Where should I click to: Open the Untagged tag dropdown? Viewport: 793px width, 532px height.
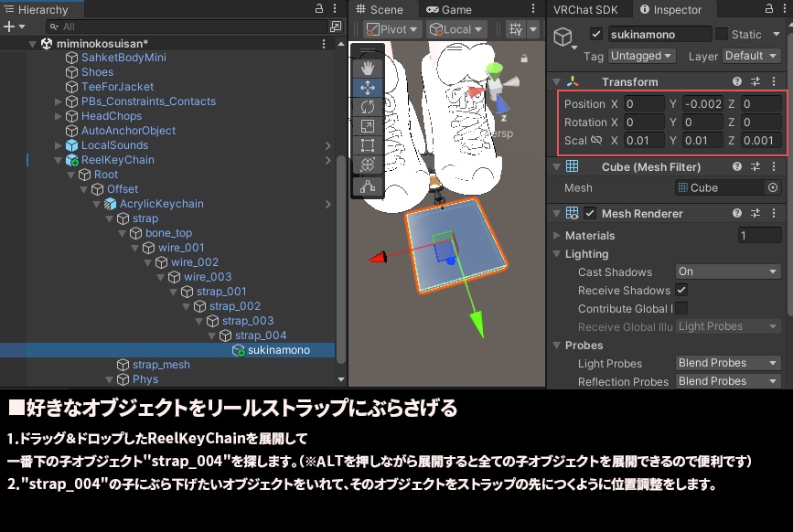(640, 56)
